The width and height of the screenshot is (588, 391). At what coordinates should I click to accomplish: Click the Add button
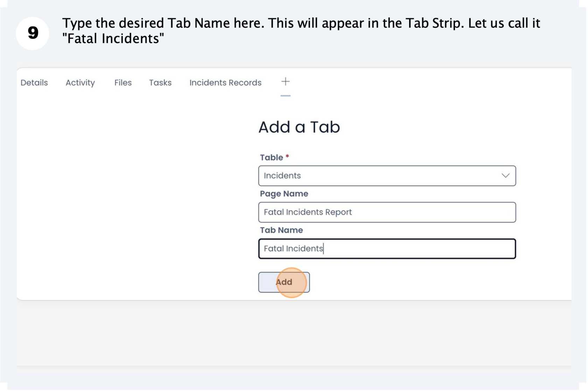point(284,282)
